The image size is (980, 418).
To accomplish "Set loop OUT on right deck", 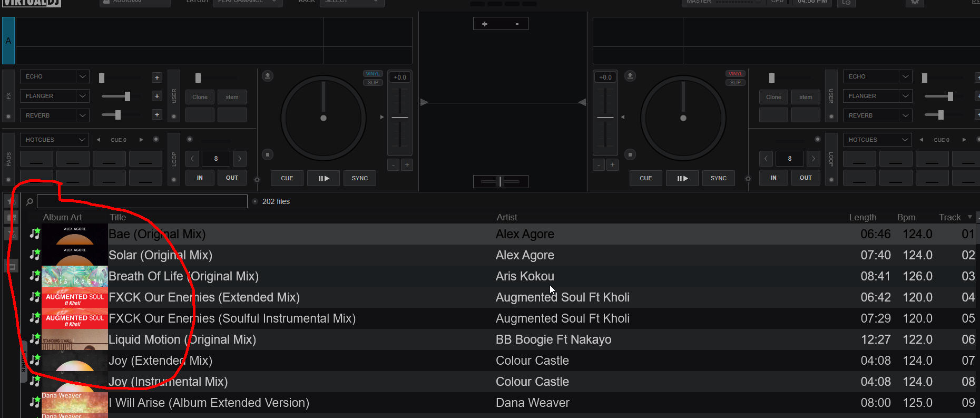I will [x=806, y=178].
